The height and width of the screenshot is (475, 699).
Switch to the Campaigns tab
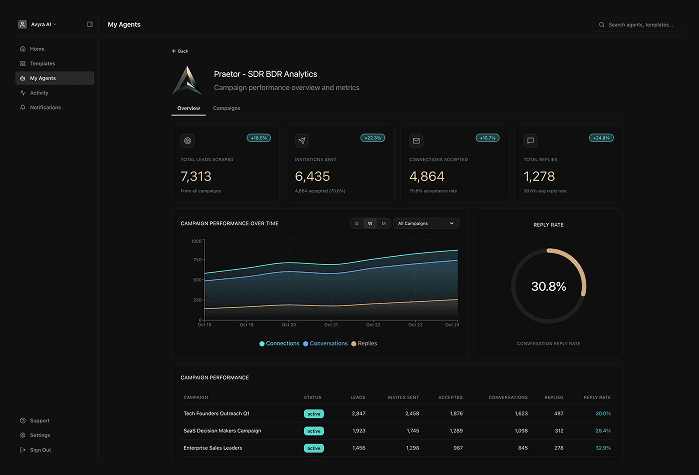226,108
